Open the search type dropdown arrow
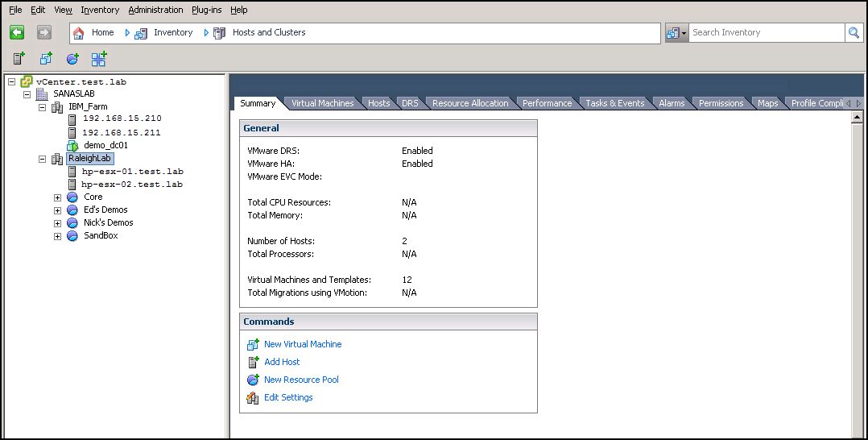 point(684,33)
